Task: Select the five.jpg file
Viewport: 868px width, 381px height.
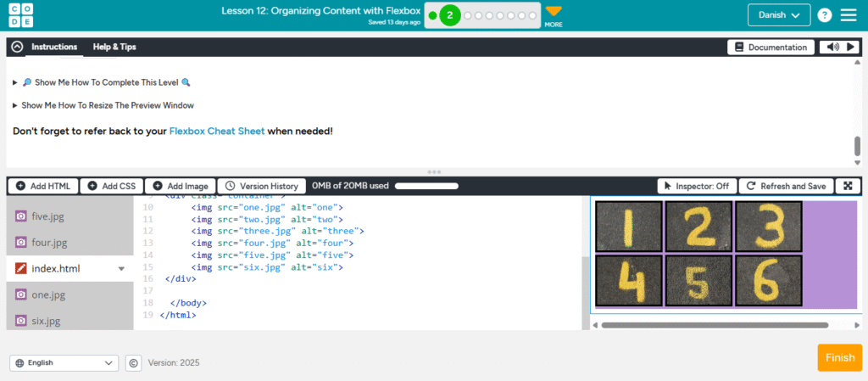Action: 48,216
